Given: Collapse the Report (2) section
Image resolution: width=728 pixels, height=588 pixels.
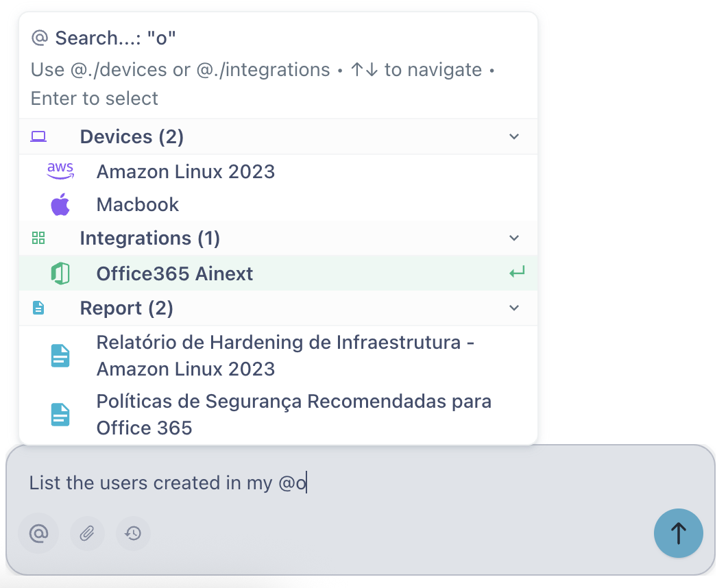Looking at the screenshot, I should tap(514, 308).
